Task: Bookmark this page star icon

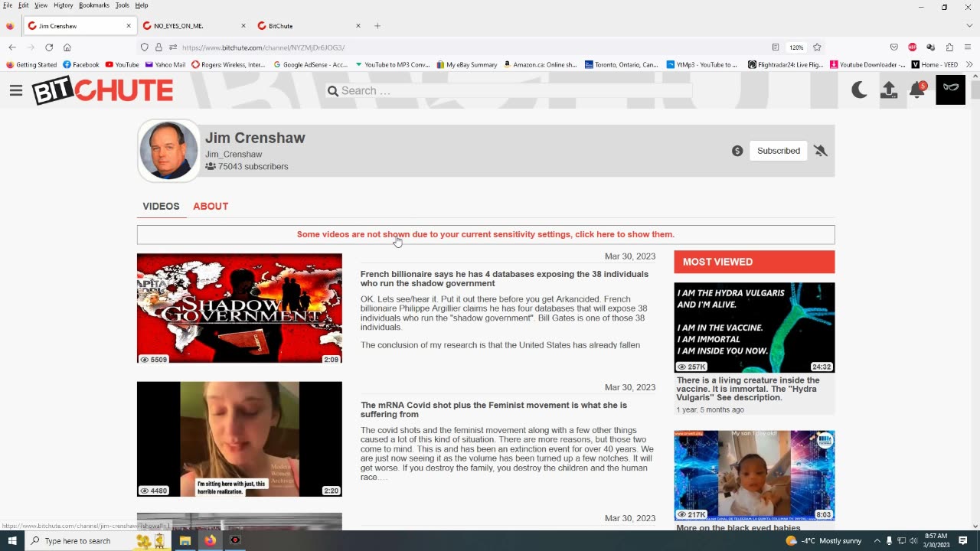Action: [817, 47]
